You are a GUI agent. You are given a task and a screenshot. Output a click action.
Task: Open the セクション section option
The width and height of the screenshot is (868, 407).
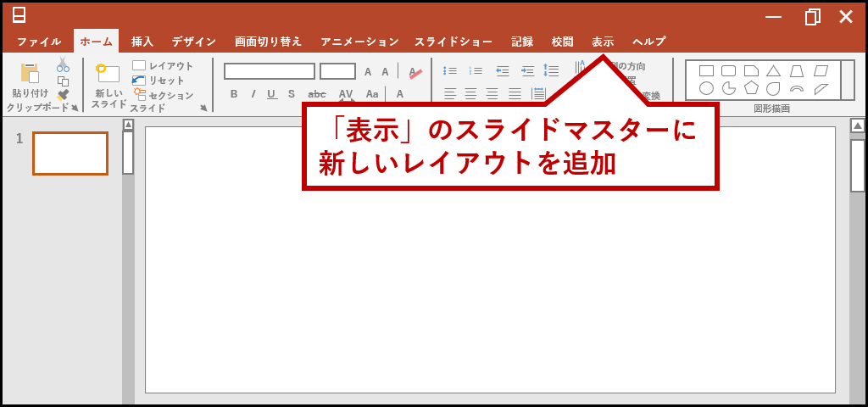tap(164, 95)
